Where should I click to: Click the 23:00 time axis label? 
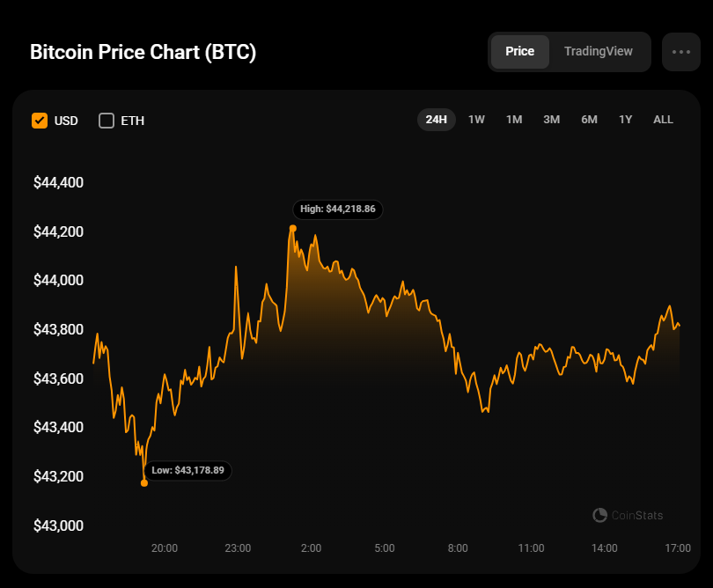click(x=238, y=548)
